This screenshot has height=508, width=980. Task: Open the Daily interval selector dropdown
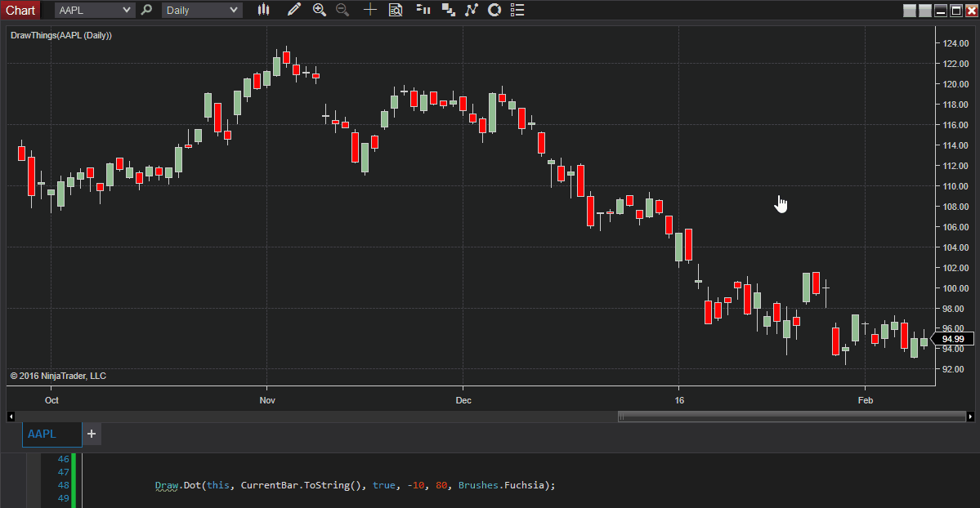click(x=202, y=10)
